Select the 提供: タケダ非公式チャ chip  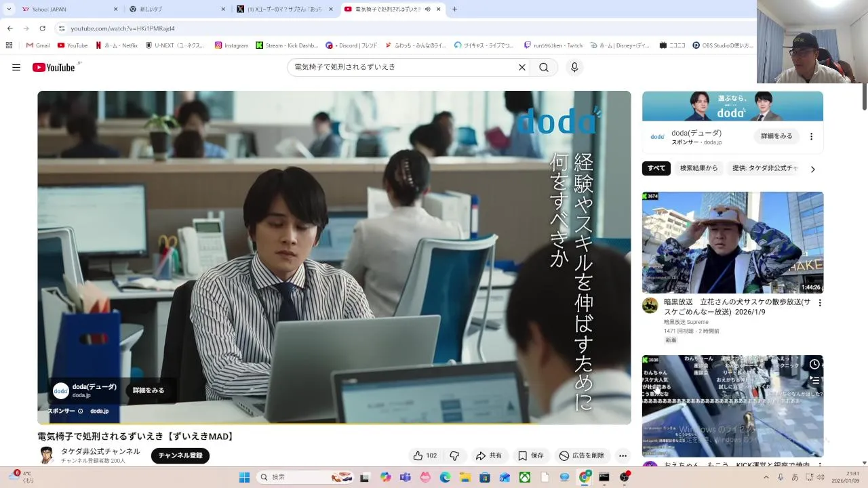pyautogui.click(x=765, y=168)
